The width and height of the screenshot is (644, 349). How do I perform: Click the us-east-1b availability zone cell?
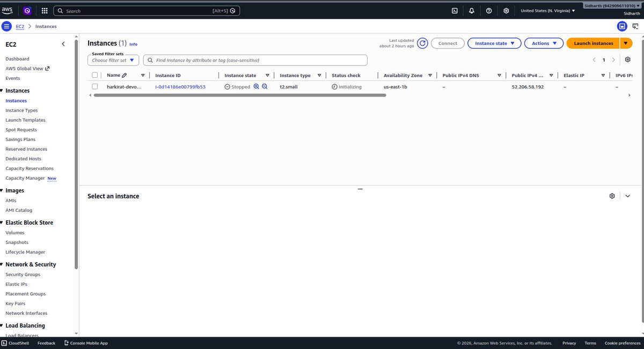click(x=396, y=86)
